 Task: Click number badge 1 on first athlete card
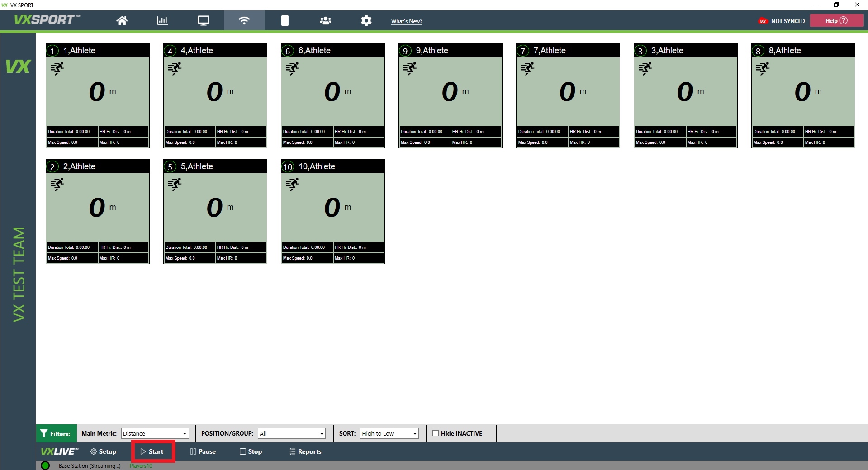[52, 51]
